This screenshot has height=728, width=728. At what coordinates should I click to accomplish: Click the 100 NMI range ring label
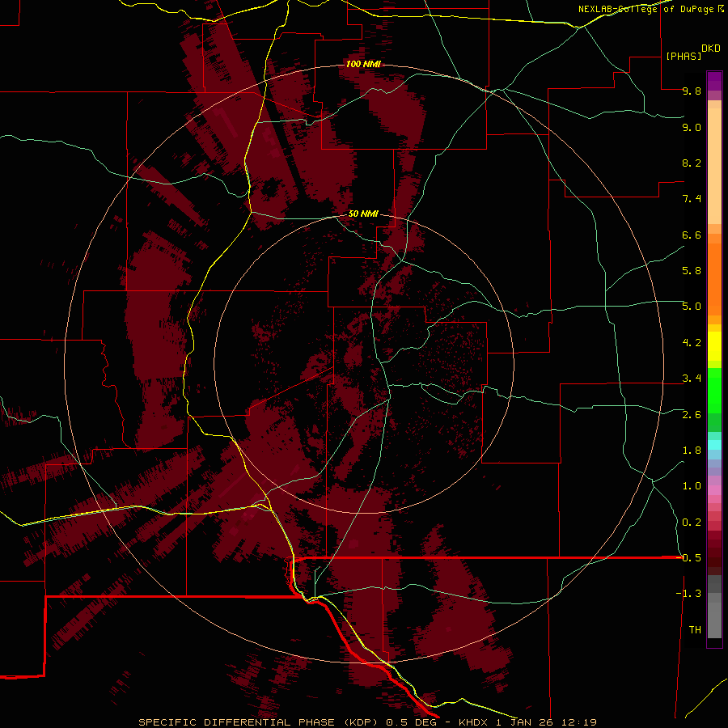pyautogui.click(x=363, y=64)
